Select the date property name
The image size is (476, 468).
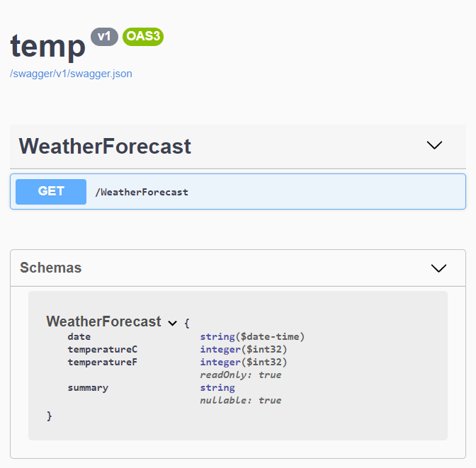click(x=79, y=336)
